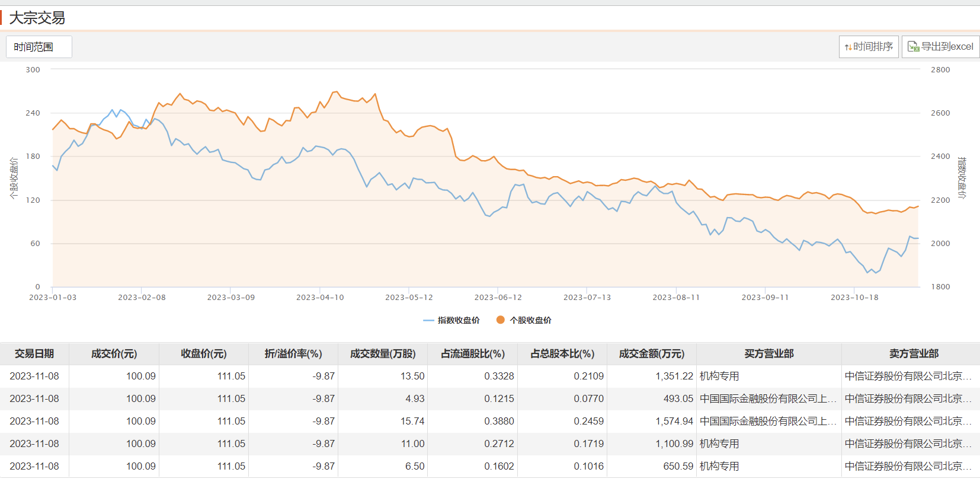Select the 收盘价(元) column header
Image resolution: width=980 pixels, height=485 pixels.
pyautogui.click(x=203, y=354)
